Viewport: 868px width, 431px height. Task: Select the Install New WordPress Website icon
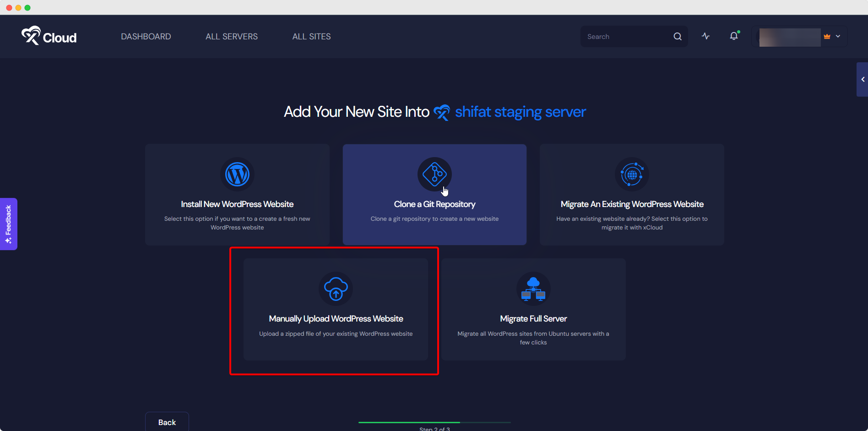[x=237, y=174]
